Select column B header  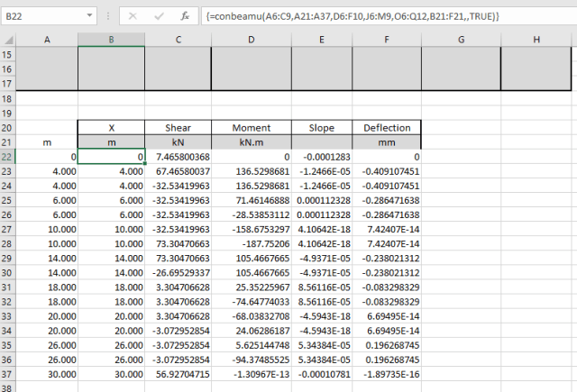[111, 39]
